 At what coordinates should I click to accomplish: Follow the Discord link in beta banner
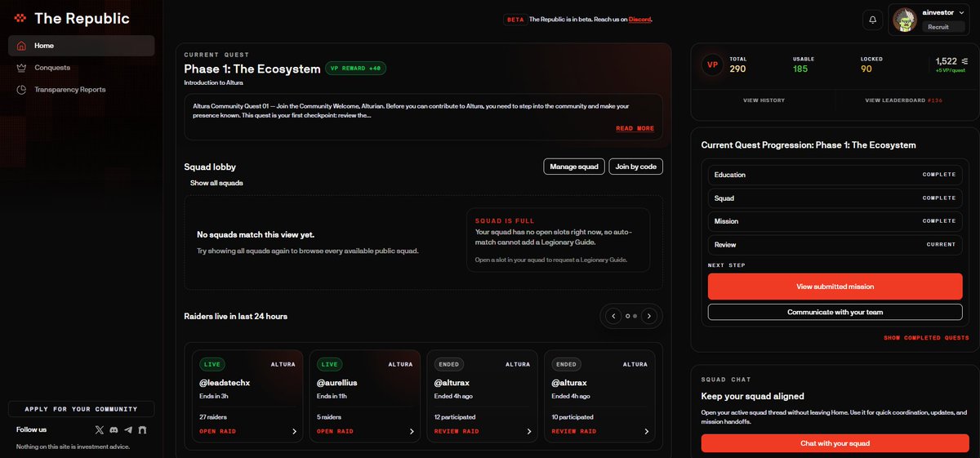(x=639, y=20)
